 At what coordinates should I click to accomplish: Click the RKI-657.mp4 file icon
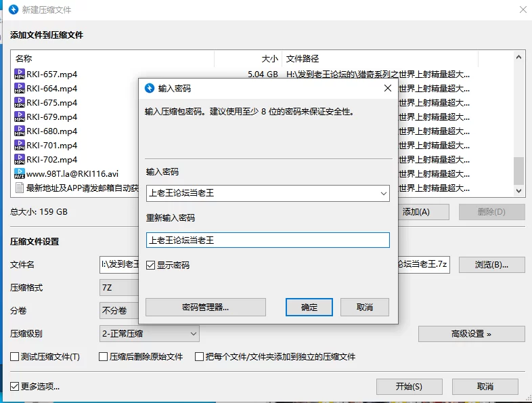click(x=20, y=74)
